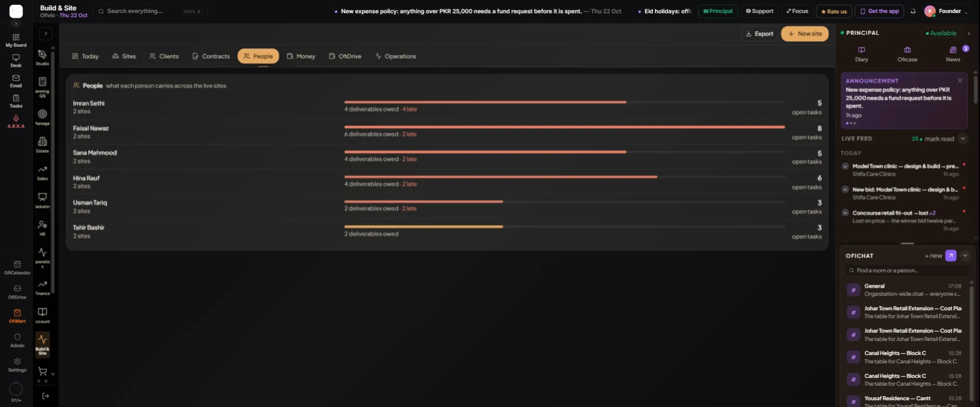Image resolution: width=980 pixels, height=407 pixels.
Task: Open the Estate building module
Action: coord(43,144)
